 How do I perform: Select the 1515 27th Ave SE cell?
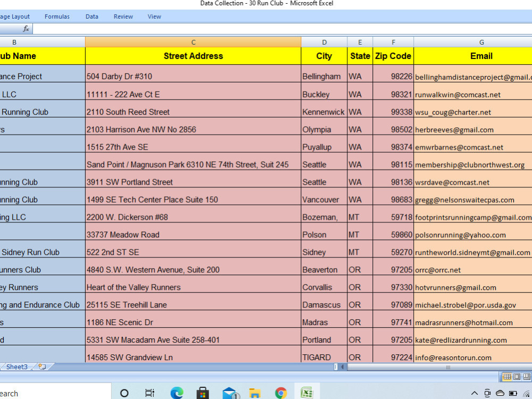(x=193, y=144)
